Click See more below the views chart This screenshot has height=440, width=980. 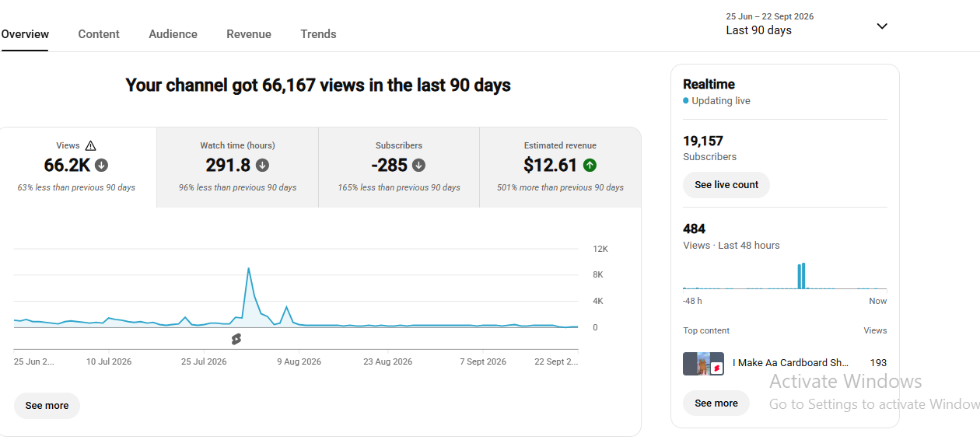[x=47, y=406]
